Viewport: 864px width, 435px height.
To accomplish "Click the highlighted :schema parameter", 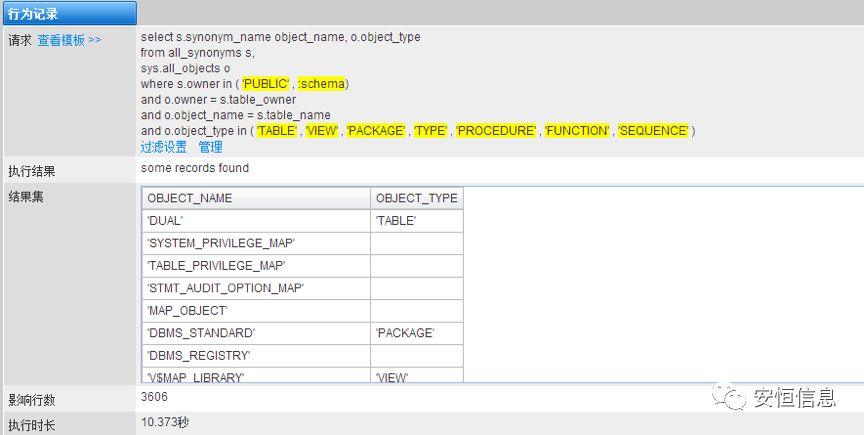I will [321, 84].
